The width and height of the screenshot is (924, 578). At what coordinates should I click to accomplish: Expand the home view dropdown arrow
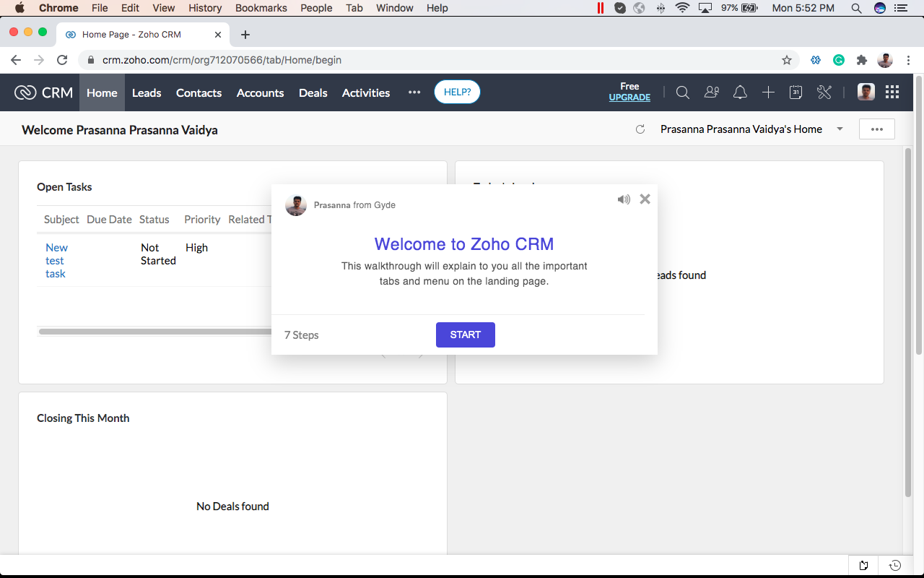(840, 129)
